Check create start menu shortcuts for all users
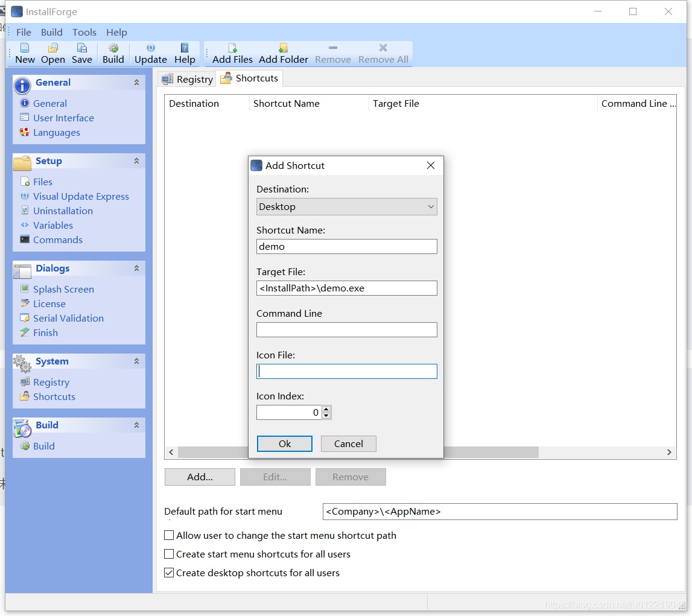692x616 pixels. (x=168, y=554)
